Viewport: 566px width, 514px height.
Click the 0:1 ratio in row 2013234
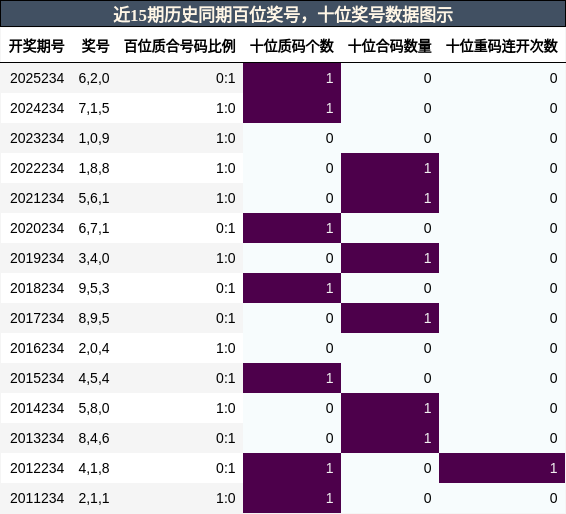pos(226,437)
